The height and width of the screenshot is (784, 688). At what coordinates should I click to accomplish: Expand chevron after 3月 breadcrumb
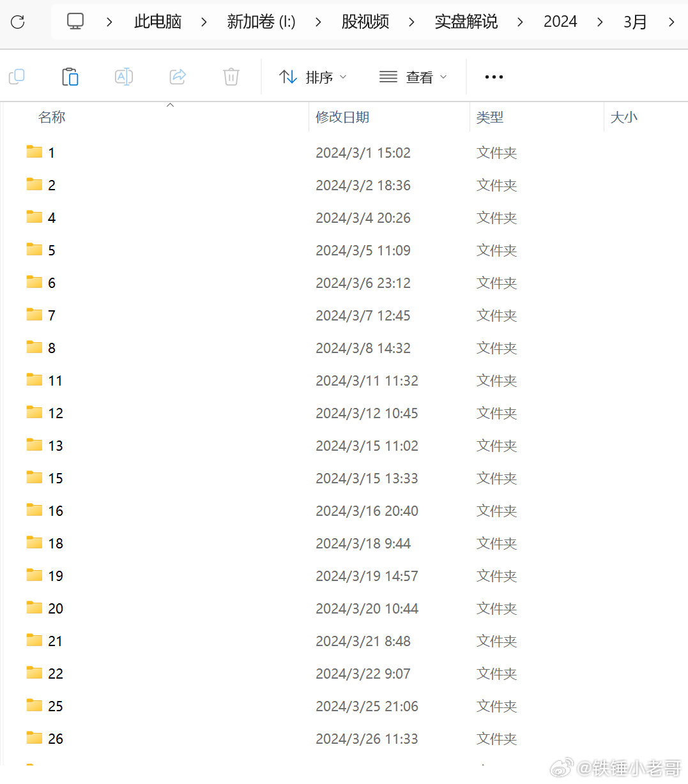671,22
